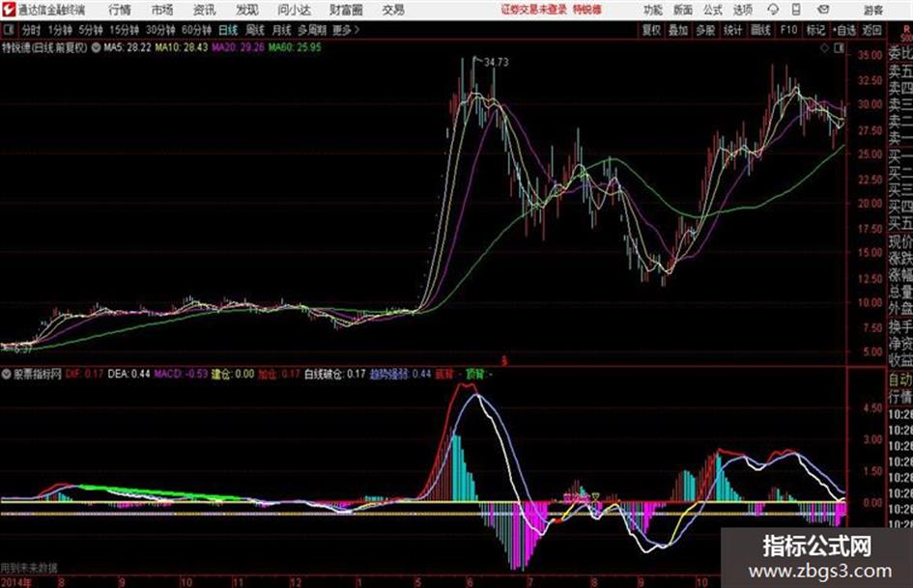This screenshot has height=588, width=913.
Task: Open the 资讯 menu
Action: click(205, 10)
